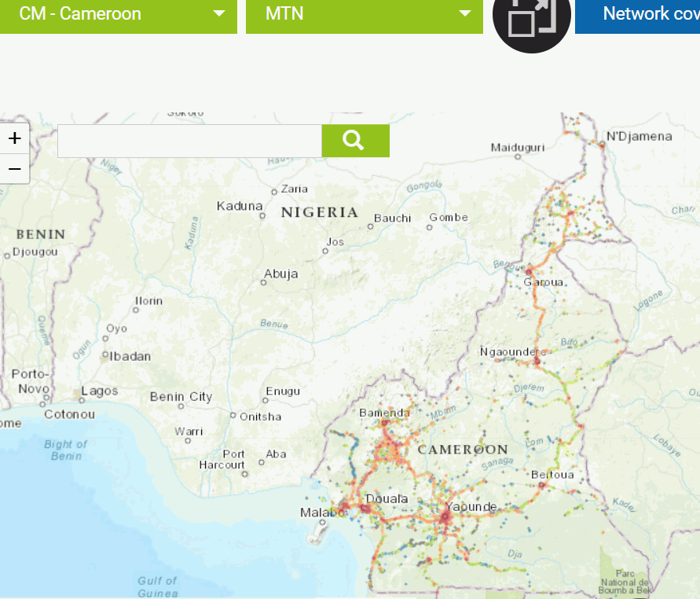Click the Kaduna city marker

[x=262, y=215]
